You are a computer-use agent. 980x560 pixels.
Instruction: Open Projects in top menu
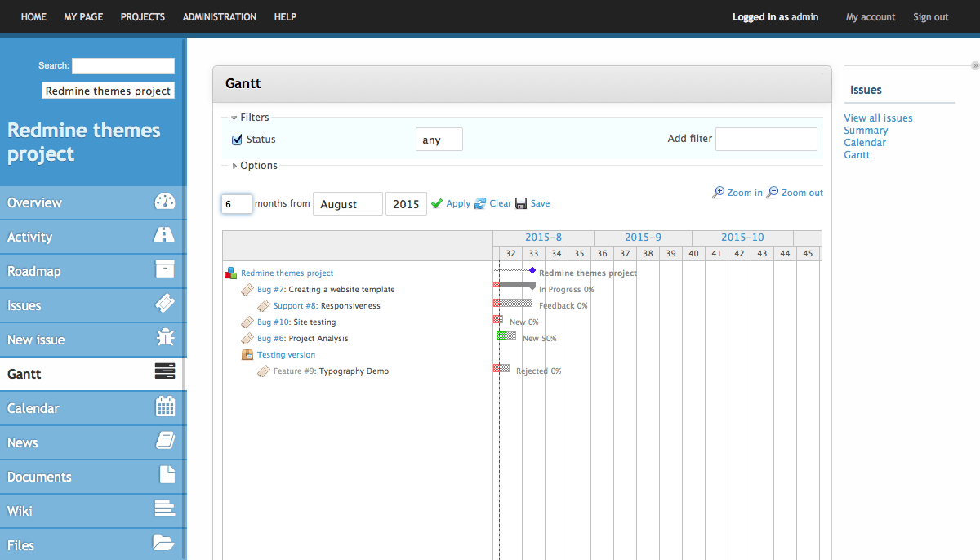tap(143, 16)
